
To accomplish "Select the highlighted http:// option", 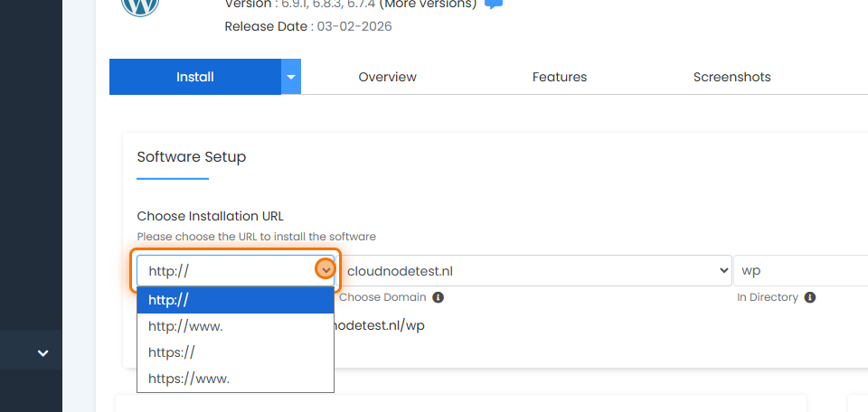I will (x=235, y=300).
